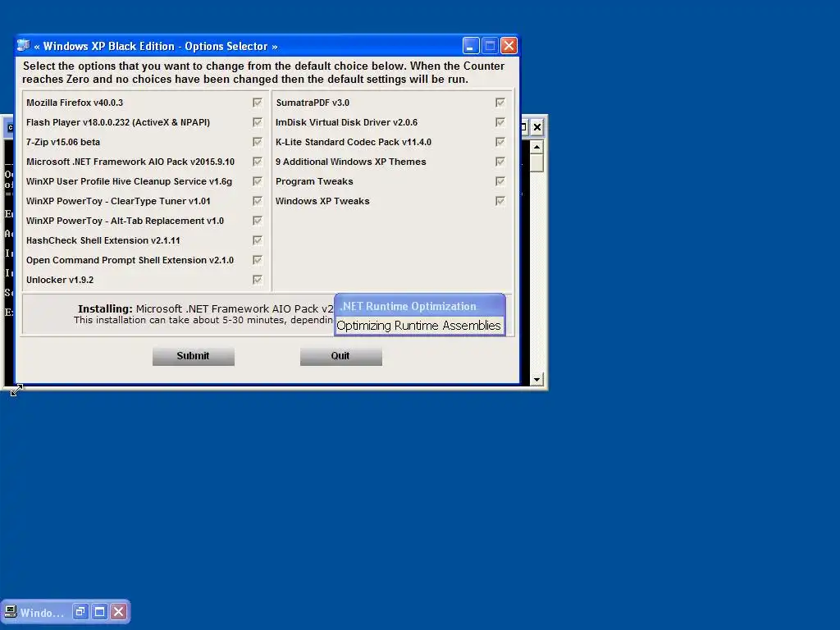This screenshot has height=630, width=840.
Task: Click the console window scroll down arrow
Action: [x=536, y=379]
